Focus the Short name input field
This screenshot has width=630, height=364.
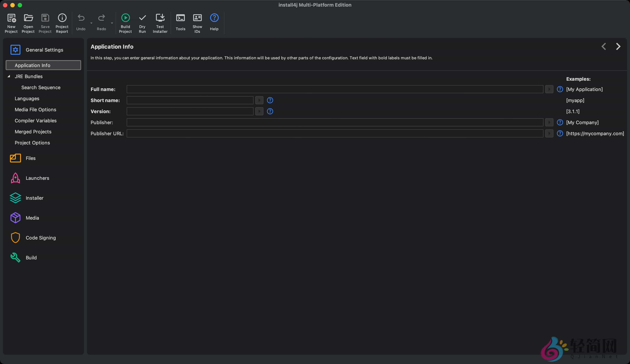pyautogui.click(x=190, y=100)
